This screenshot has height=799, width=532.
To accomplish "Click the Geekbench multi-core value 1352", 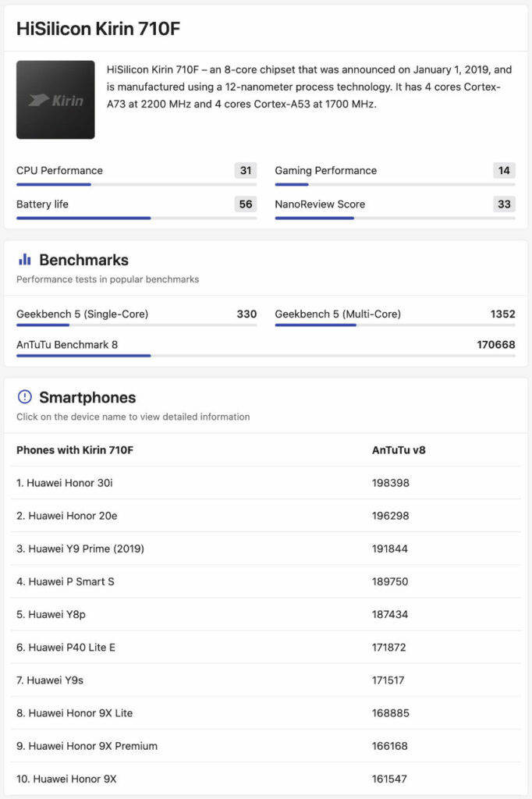I will coord(502,314).
